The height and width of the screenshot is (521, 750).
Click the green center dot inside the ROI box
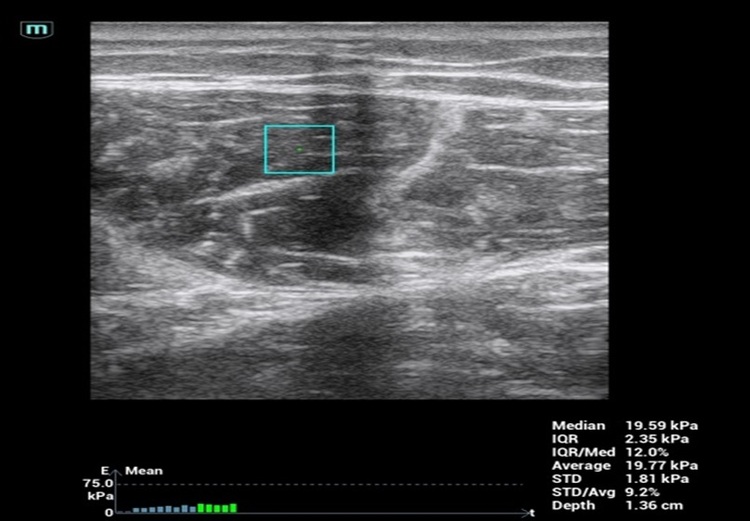298,150
